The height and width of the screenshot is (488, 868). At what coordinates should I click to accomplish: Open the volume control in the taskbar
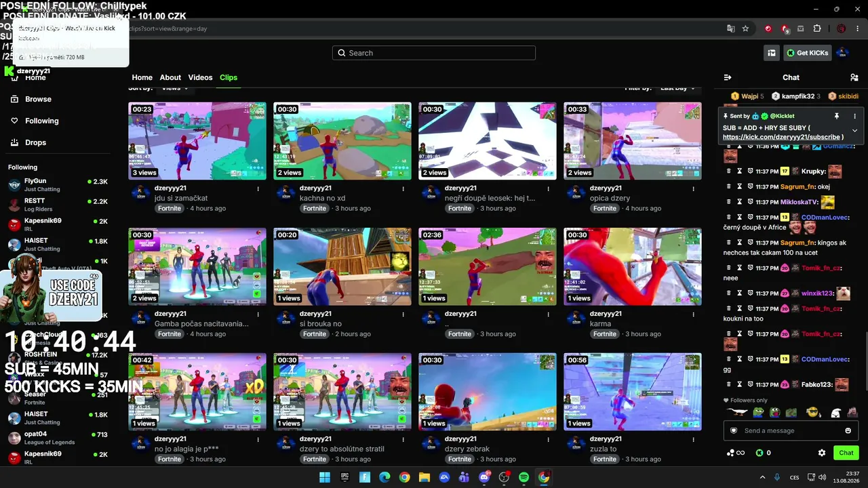[x=822, y=477]
